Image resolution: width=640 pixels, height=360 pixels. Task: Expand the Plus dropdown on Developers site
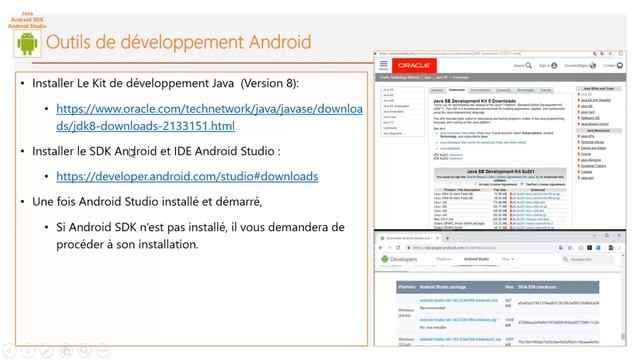(x=507, y=259)
